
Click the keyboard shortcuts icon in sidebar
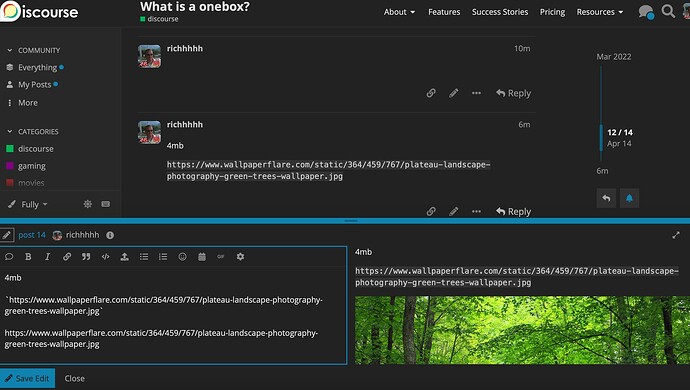pyautogui.click(x=106, y=204)
